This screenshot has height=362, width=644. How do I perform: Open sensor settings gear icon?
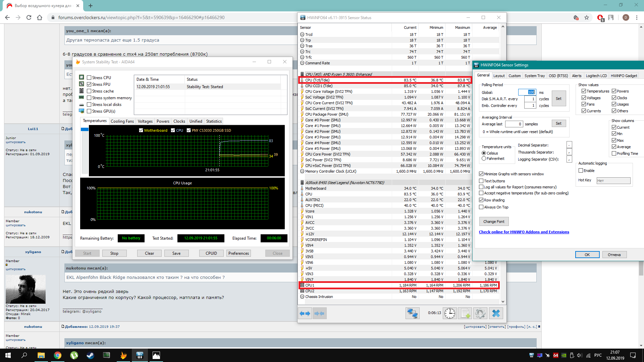480,313
